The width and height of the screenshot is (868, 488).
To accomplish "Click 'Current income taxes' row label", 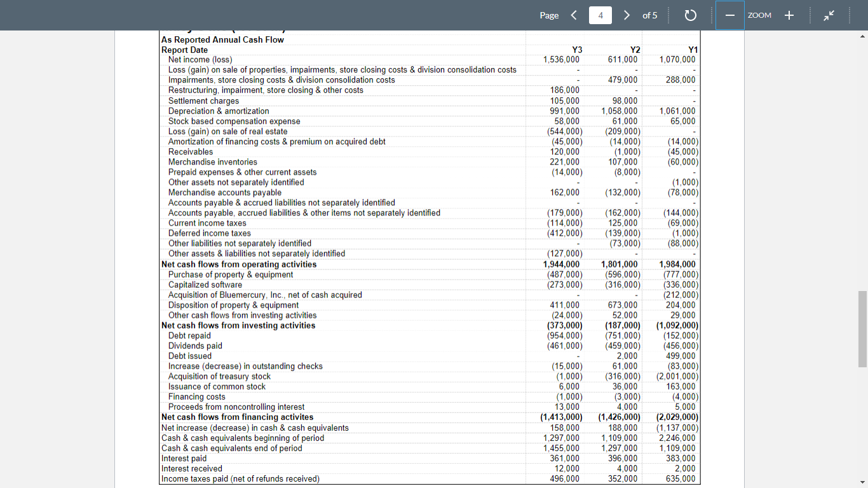I will 207,222.
